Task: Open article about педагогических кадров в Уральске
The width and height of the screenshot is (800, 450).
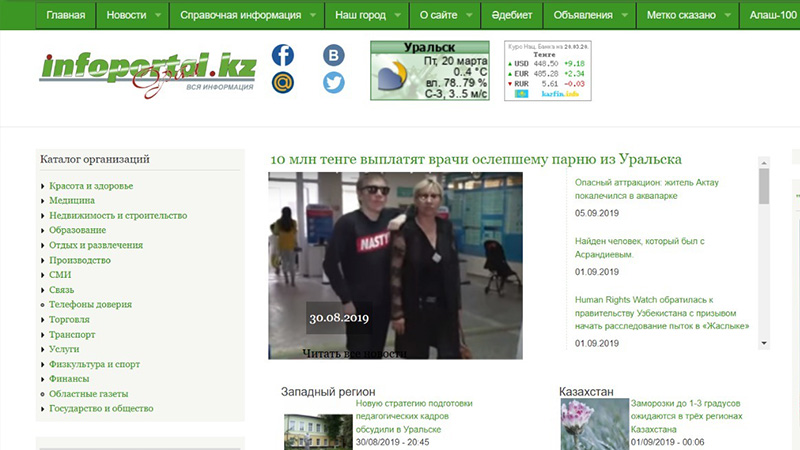Action: tap(414, 416)
